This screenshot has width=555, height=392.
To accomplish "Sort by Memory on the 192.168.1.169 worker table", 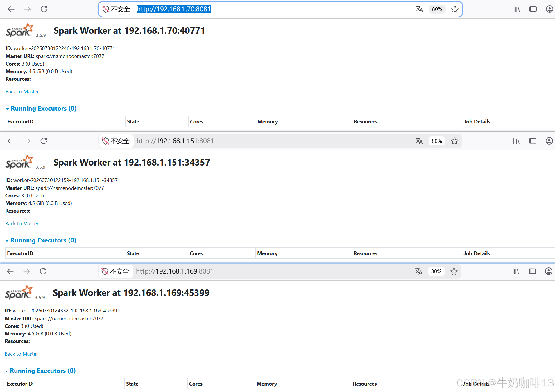I will tap(303, 384).
